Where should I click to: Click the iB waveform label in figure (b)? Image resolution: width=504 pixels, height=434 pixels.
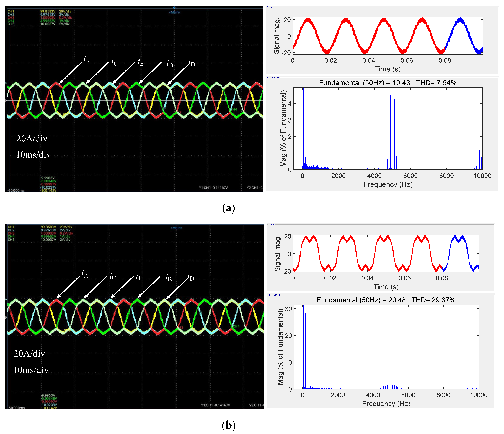[x=168, y=278]
